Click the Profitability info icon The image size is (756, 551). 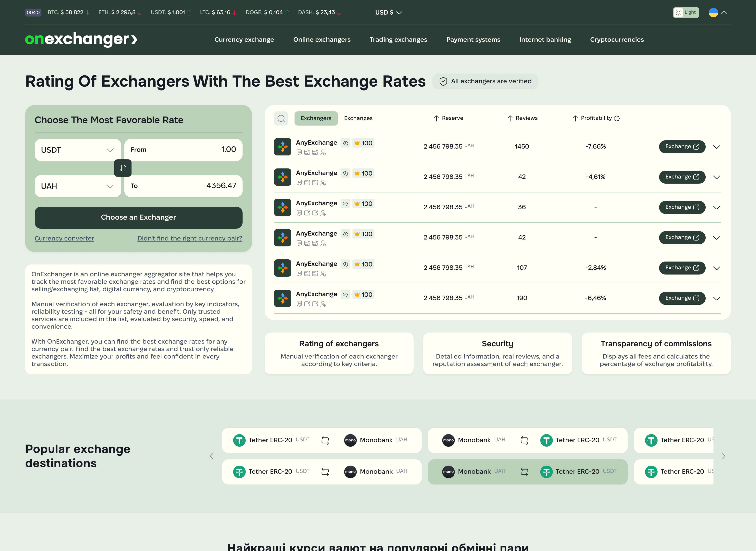pyautogui.click(x=617, y=118)
